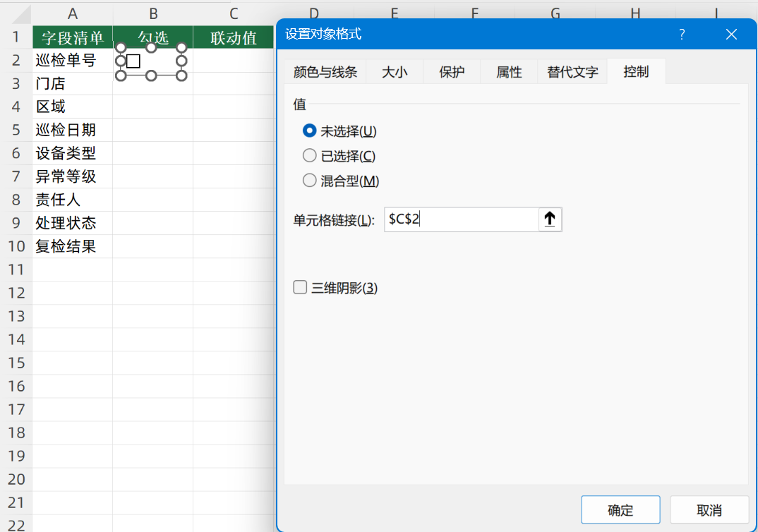The width and height of the screenshot is (758, 532).
Task: Confirm with the 确定 button
Action: coord(620,509)
